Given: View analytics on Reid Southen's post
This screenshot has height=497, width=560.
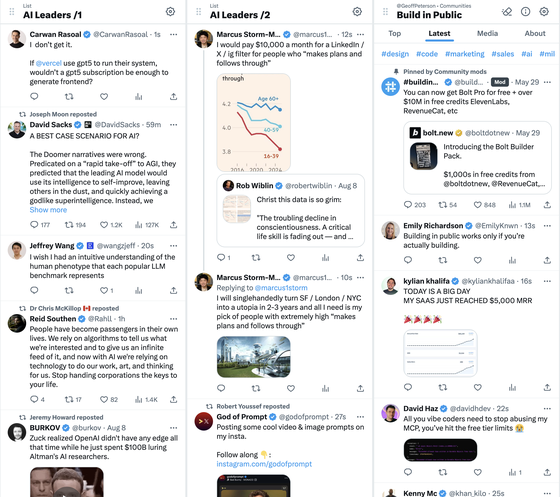Looking at the screenshot, I should point(139,400).
